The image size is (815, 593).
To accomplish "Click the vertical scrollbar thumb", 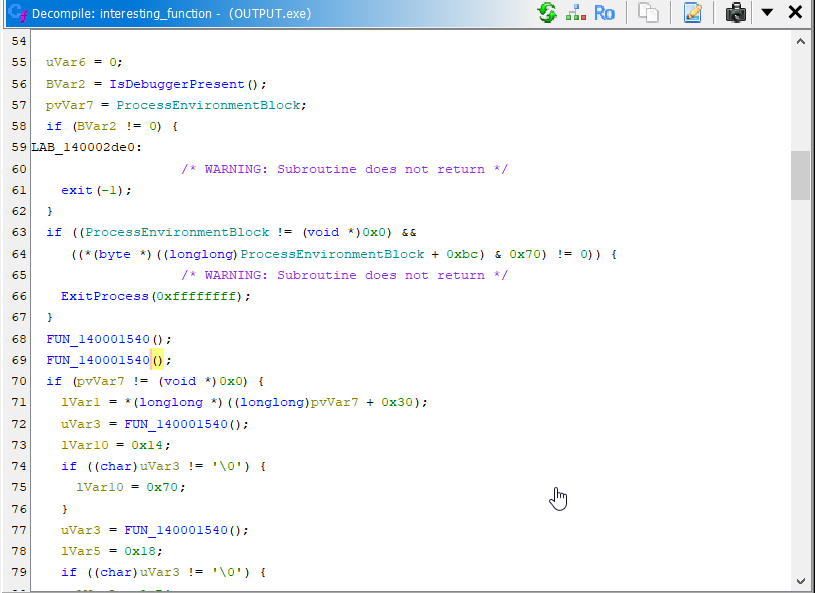I will (x=800, y=176).
